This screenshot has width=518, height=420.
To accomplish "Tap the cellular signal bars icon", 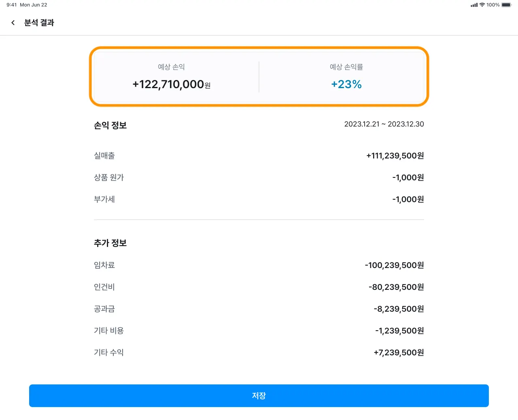I will [x=474, y=5].
